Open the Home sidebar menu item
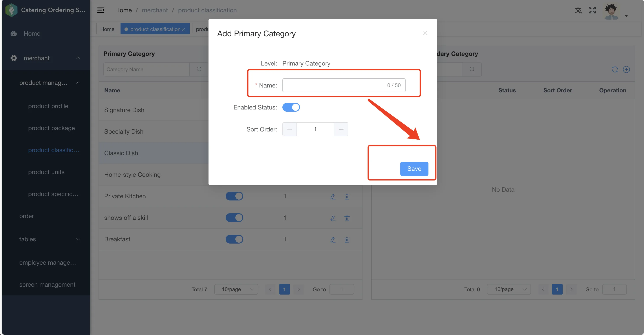 (46, 33)
